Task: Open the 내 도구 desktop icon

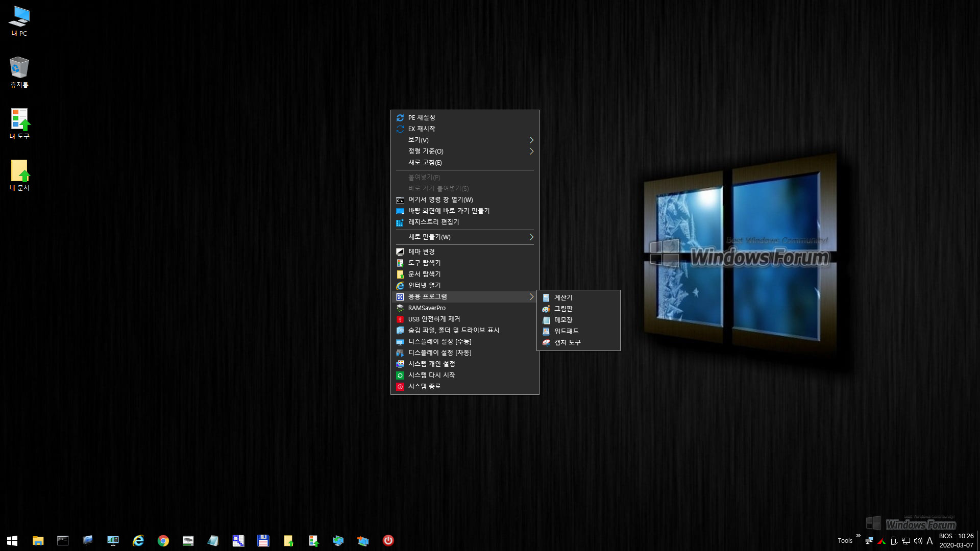Action: click(19, 124)
